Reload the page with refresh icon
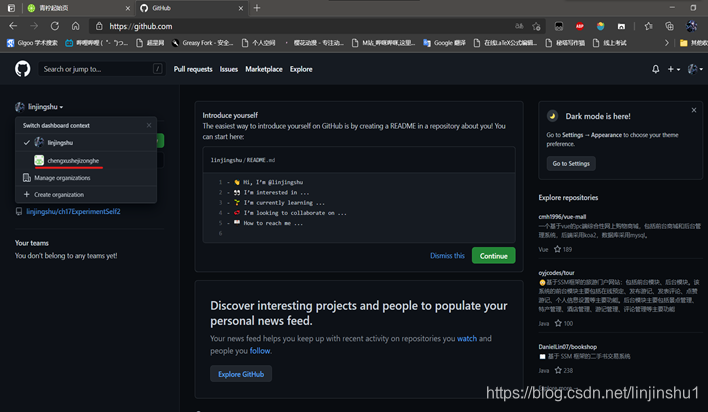The height and width of the screenshot is (412, 708). click(x=55, y=26)
